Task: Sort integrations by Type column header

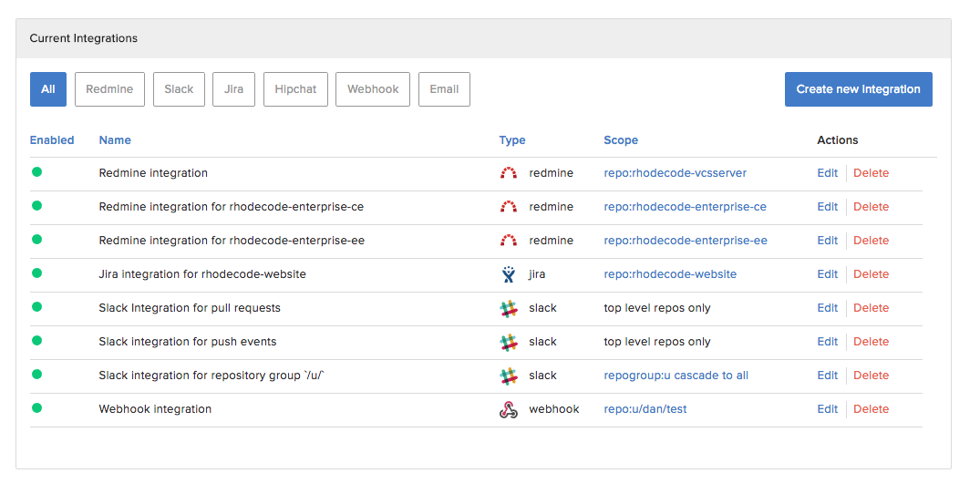Action: coord(512,140)
